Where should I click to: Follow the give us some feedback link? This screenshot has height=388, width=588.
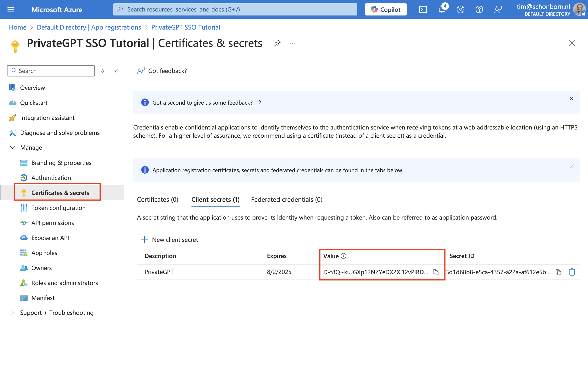click(x=207, y=103)
